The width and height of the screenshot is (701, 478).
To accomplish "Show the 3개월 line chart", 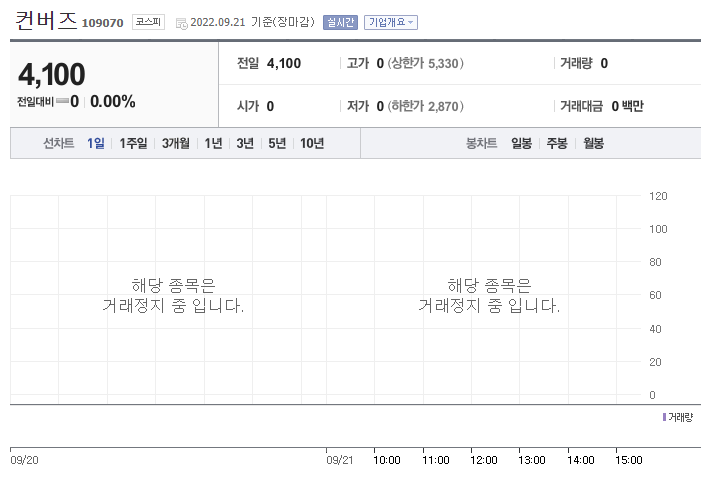I will coord(176,143).
